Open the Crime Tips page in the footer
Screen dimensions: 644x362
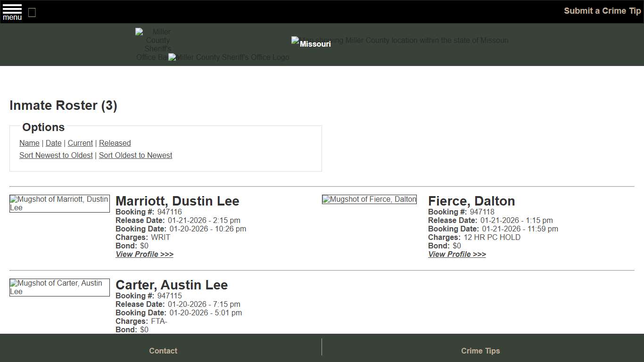(480, 351)
